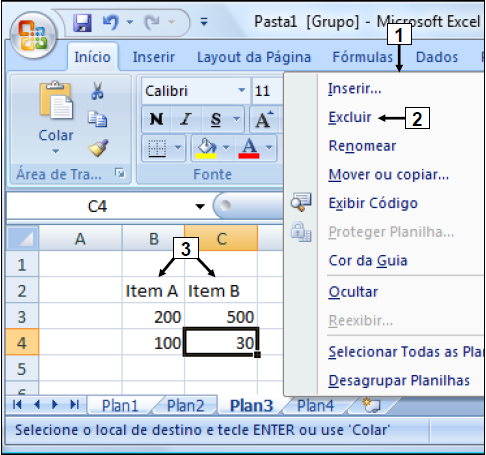486x455 pixels.
Task: Click the Select All corner triangle
Action: pyautogui.click(x=23, y=238)
